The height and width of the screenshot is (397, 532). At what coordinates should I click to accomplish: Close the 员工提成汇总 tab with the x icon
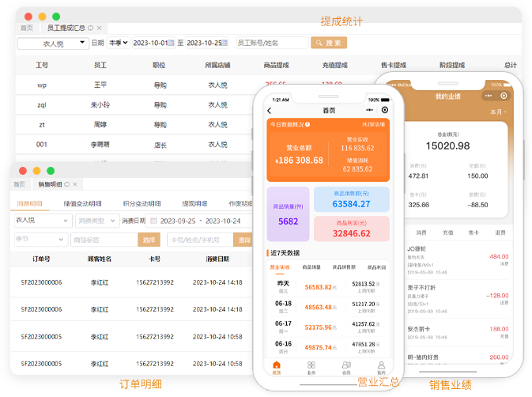[100, 28]
